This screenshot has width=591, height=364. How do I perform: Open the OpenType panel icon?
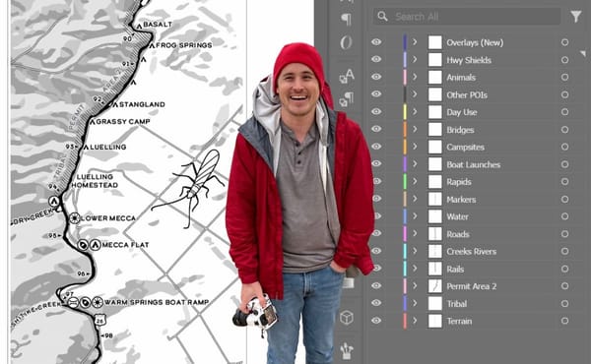tap(346, 42)
